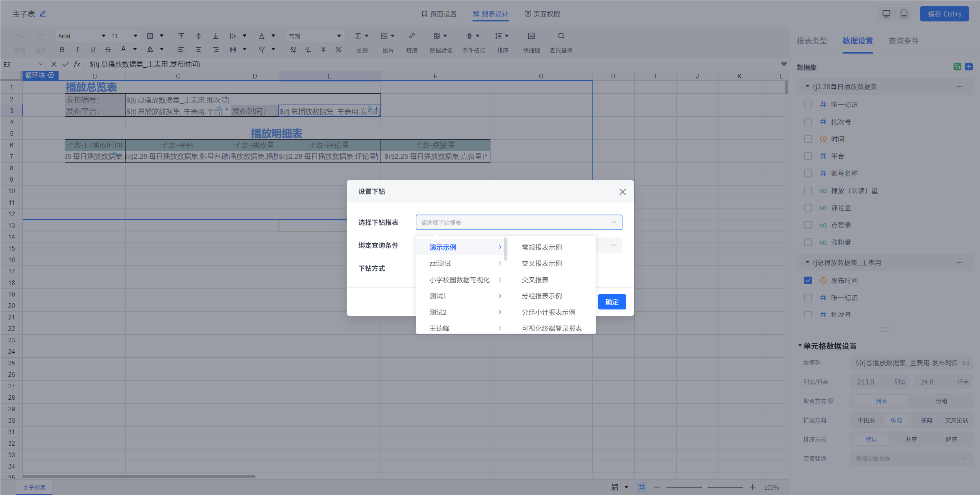
Task: Open 查找替换 find and replace
Action: pyautogui.click(x=560, y=42)
